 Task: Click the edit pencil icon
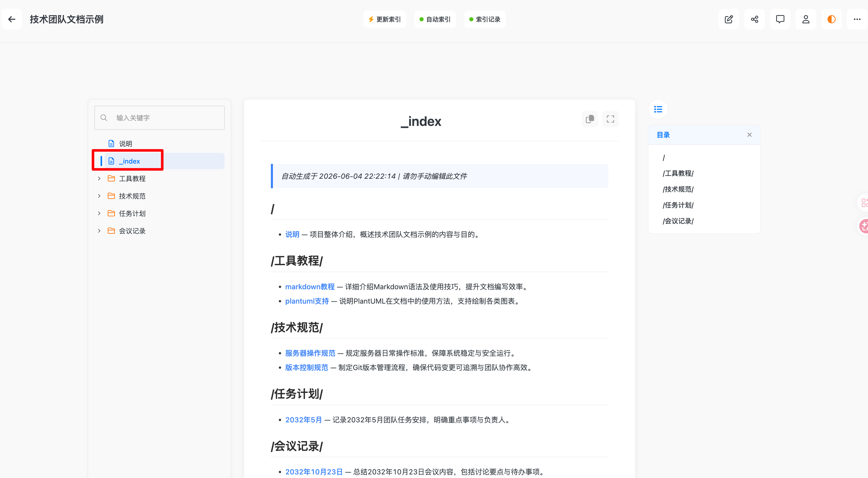click(728, 19)
